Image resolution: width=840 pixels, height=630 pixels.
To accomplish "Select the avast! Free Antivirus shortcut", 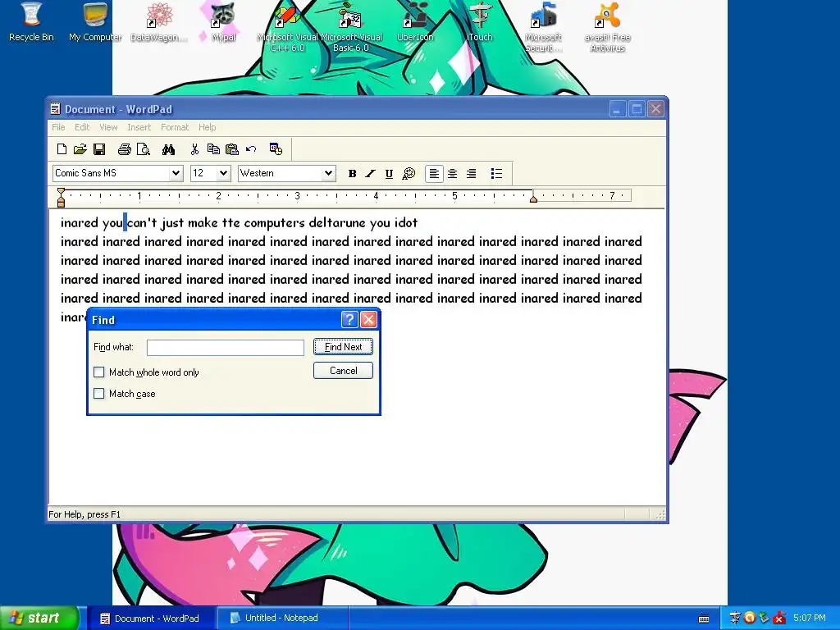I will click(608, 27).
